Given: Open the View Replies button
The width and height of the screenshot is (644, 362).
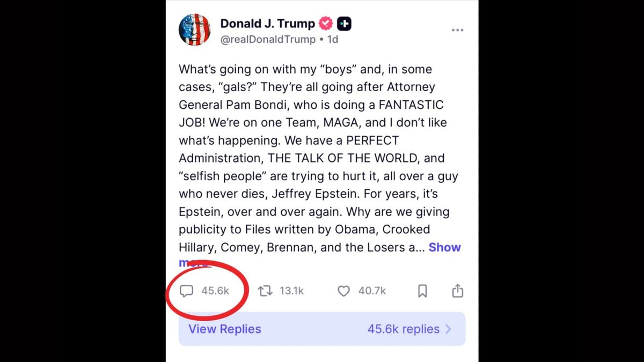Looking at the screenshot, I should (x=224, y=329).
